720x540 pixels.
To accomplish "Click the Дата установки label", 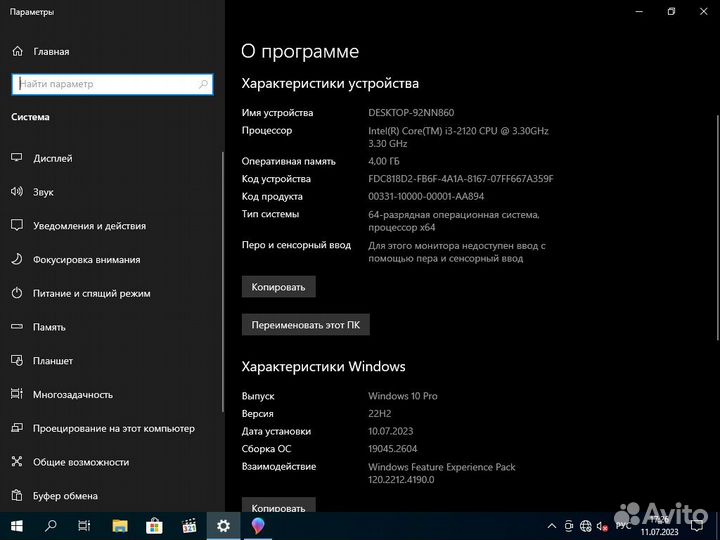I will 276,432.
